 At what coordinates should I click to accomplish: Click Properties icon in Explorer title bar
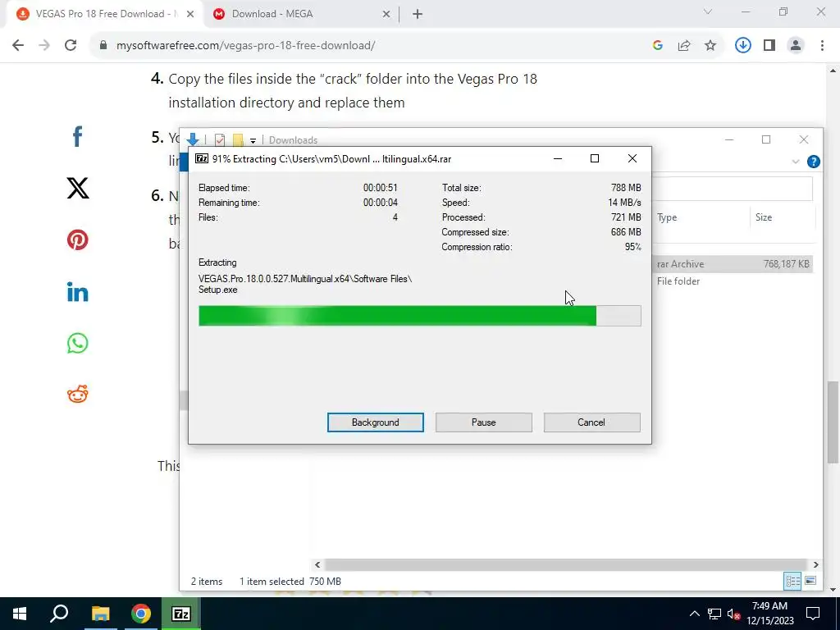[x=220, y=139]
